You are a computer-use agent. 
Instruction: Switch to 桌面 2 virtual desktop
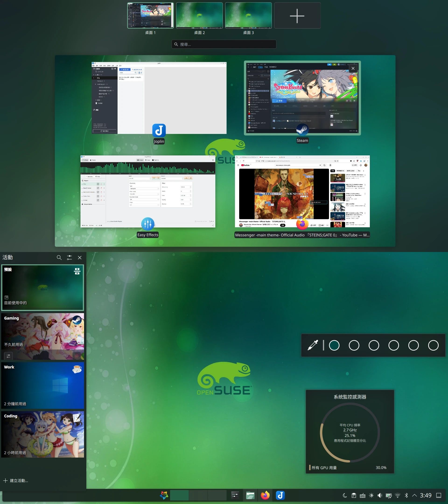[x=199, y=16]
